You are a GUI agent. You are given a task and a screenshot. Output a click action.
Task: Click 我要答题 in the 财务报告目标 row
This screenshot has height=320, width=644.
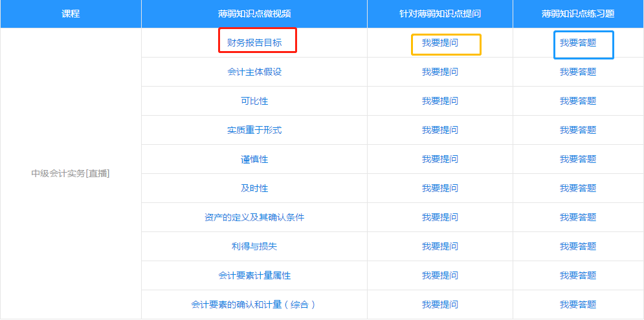578,43
